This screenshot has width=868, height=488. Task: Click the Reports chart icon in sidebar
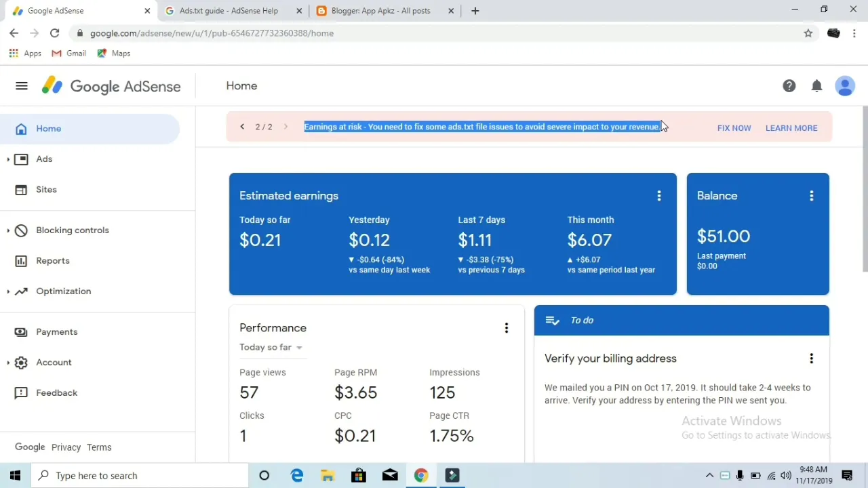pos(22,261)
